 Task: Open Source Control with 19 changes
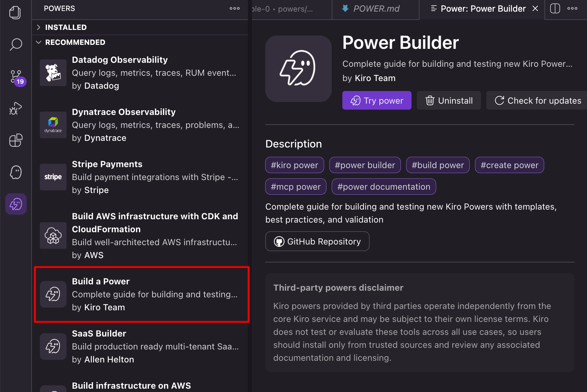pos(16,76)
